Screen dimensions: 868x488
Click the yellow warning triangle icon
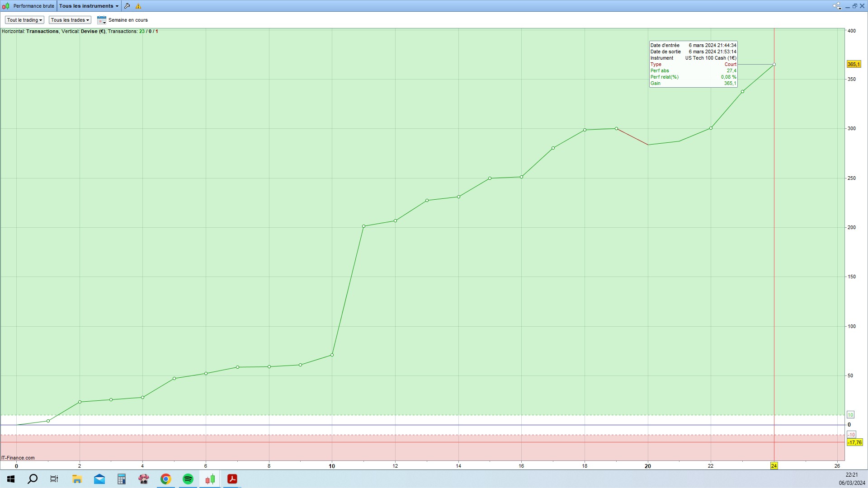[x=138, y=6]
